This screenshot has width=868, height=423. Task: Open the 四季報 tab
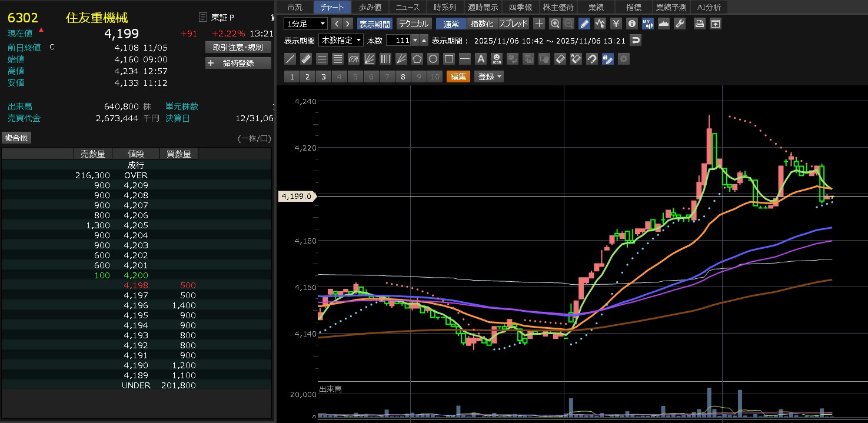point(520,7)
